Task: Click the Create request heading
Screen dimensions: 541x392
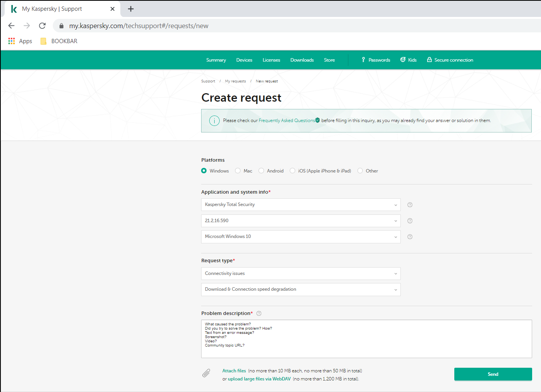Action: [241, 98]
